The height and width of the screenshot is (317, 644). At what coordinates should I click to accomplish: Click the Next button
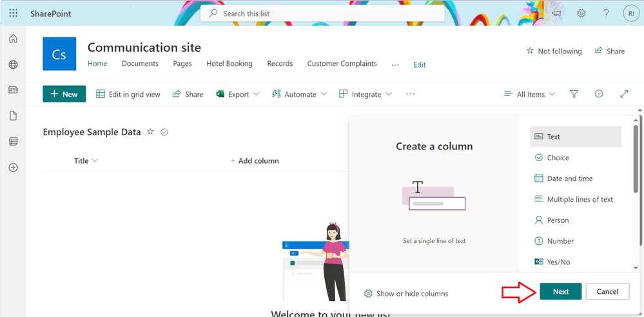tap(561, 291)
